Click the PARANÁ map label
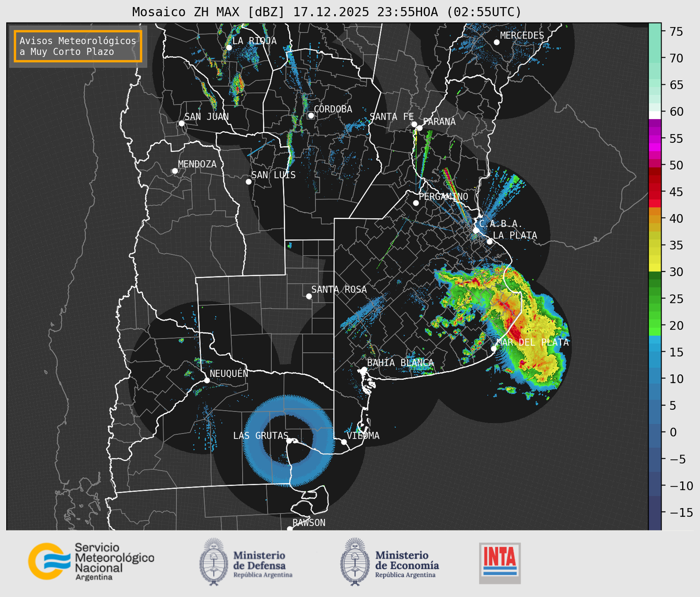The height and width of the screenshot is (597, 700). tap(439, 122)
